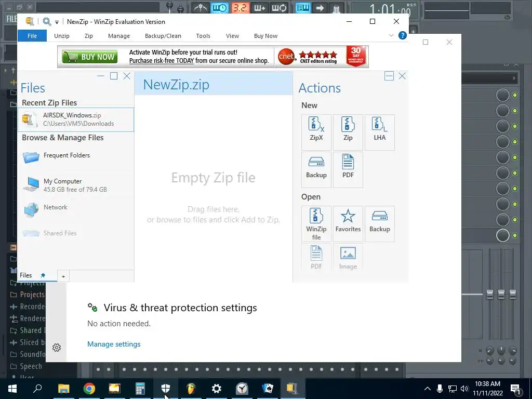Image resolution: width=532 pixels, height=399 pixels.
Task: Click the leftmost FL Studio mixer fader
Action: coord(490,294)
